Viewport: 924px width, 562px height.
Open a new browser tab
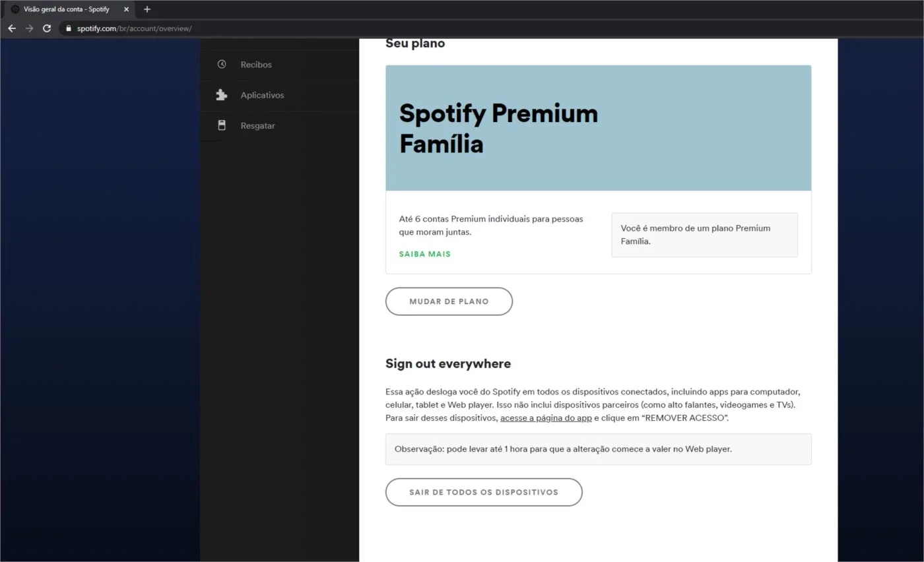[147, 9]
